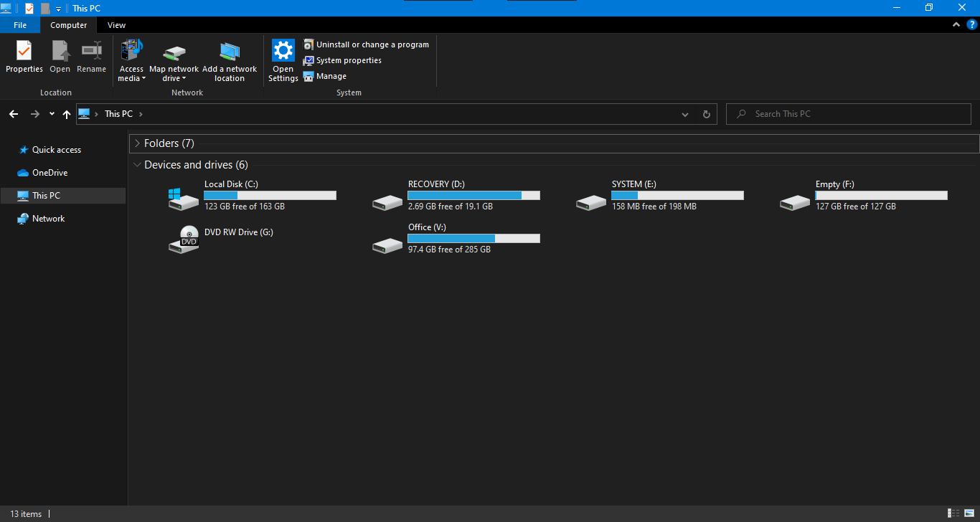The image size is (980, 522).
Task: Open the File tab
Action: 20,25
